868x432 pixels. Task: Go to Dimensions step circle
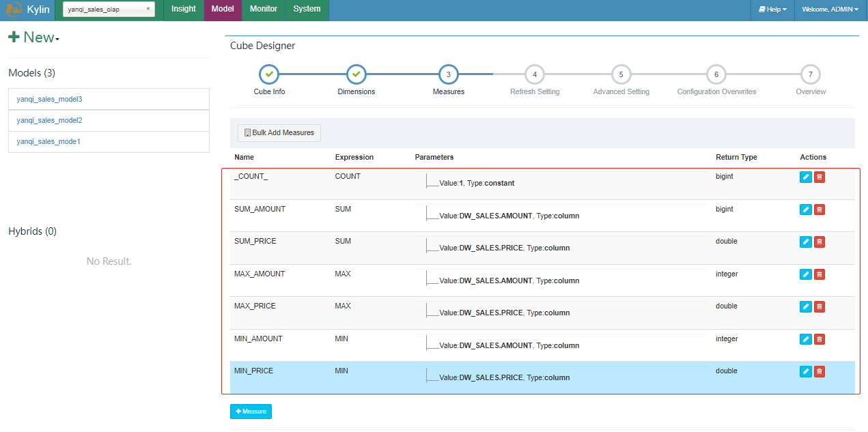coord(356,74)
